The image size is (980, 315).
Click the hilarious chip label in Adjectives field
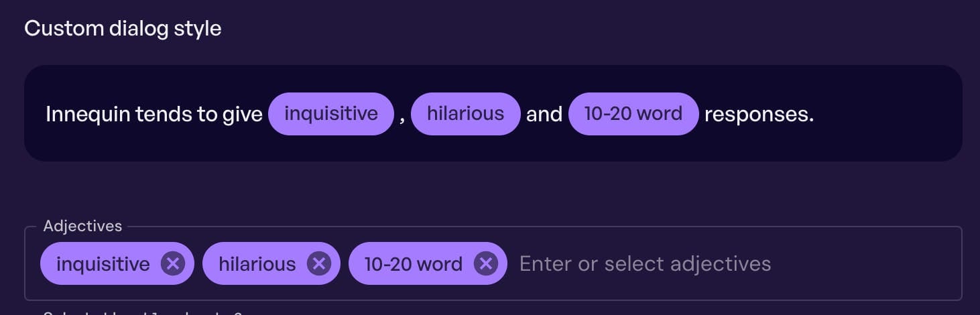point(257,264)
